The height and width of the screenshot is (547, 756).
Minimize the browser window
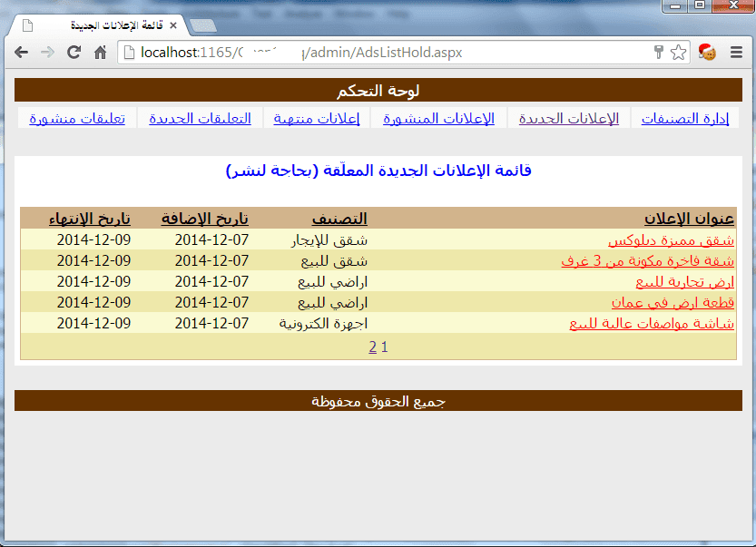pos(675,5)
